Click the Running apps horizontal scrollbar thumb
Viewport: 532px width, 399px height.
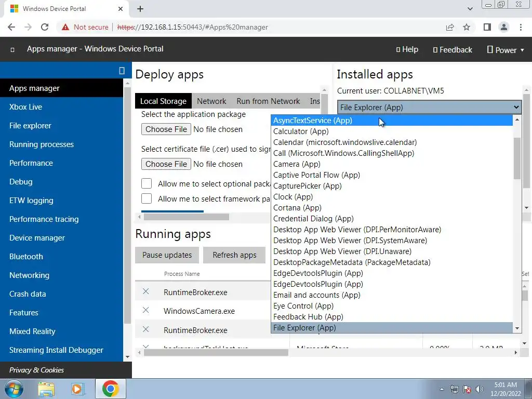(216, 353)
